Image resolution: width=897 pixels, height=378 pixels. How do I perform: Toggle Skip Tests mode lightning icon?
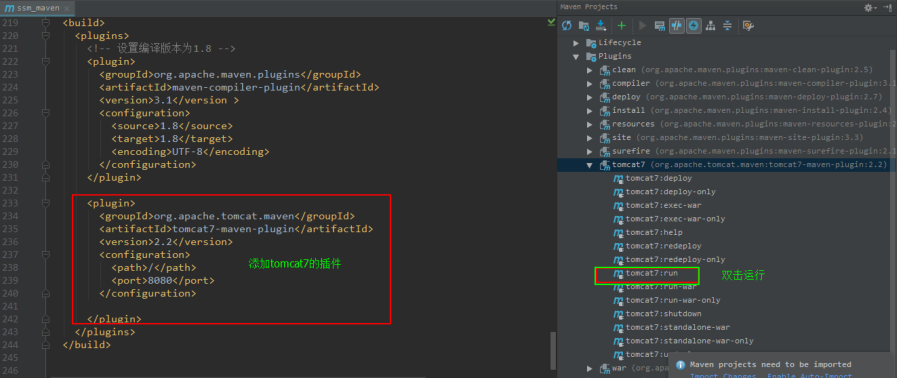tap(693, 25)
